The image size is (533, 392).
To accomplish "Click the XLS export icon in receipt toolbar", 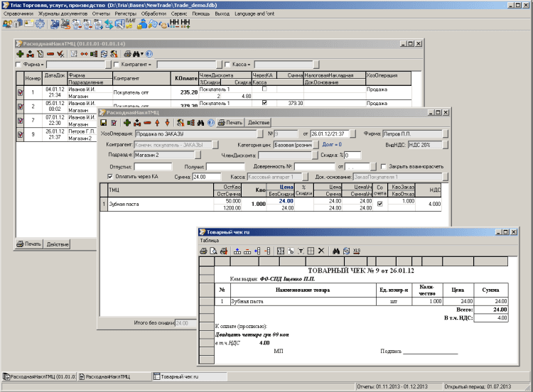I will tap(357, 251).
